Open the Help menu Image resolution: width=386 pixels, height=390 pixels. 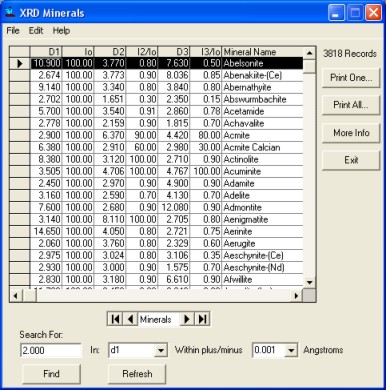[61, 31]
